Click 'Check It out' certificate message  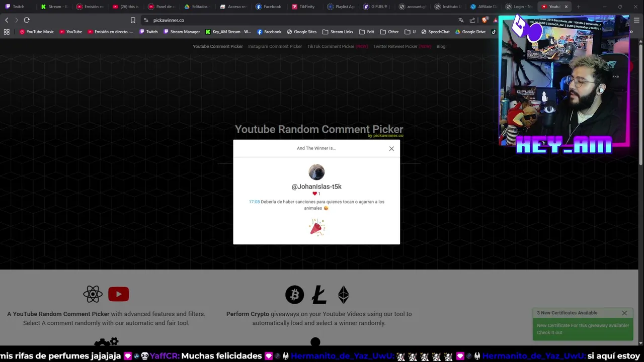[x=583, y=329]
